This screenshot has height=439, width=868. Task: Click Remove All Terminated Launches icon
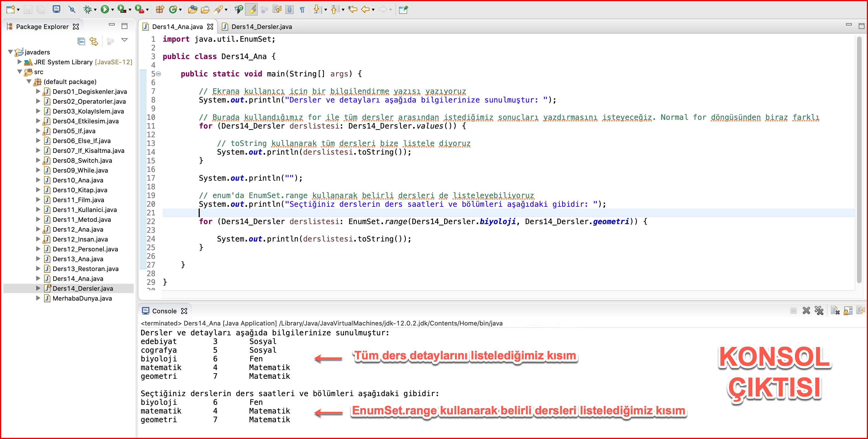click(819, 310)
